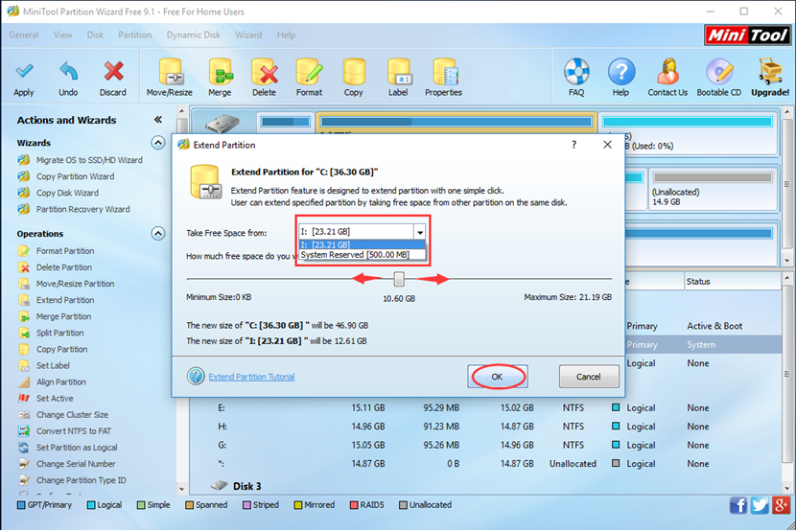
Task: Select System Reserved [500.00 MB] option
Action: pyautogui.click(x=362, y=254)
